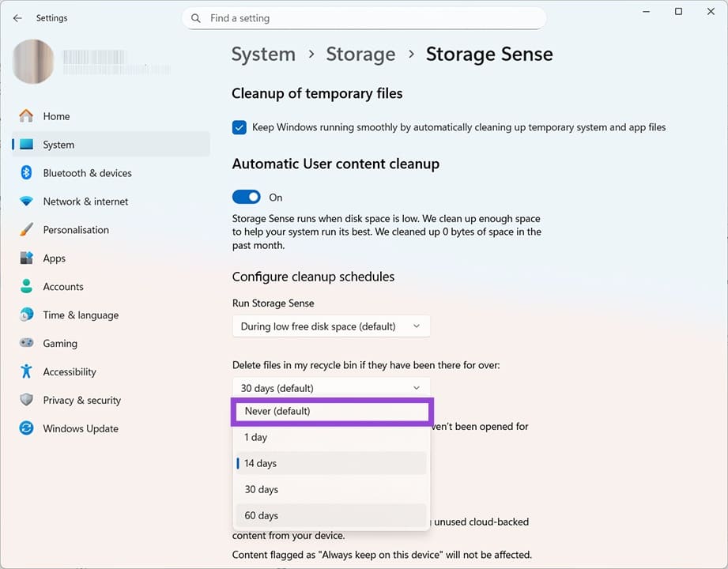Select Accessibility in the sidebar

pyautogui.click(x=70, y=371)
